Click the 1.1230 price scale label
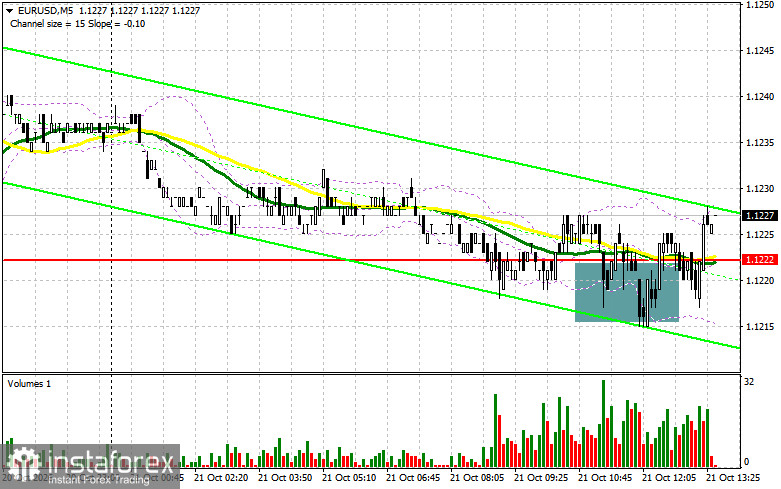The image size is (781, 489). pos(760,189)
